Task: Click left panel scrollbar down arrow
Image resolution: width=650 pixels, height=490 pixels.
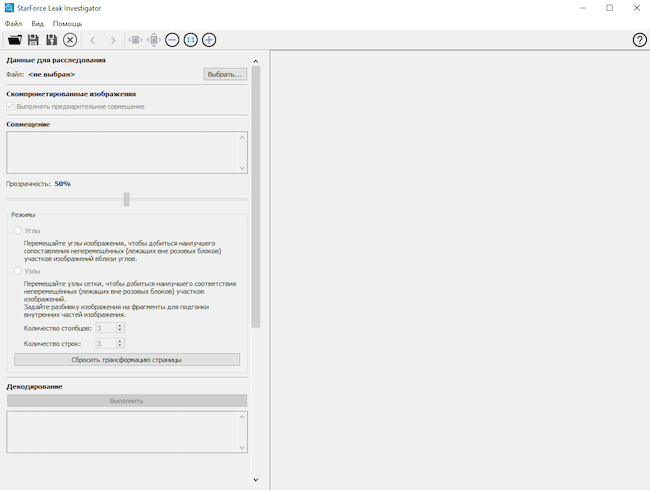Action: point(256,480)
